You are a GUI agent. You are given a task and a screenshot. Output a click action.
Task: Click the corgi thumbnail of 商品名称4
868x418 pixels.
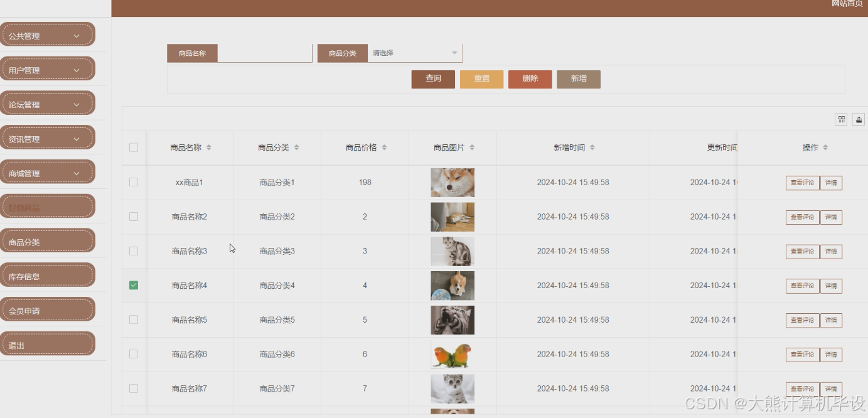point(453,286)
